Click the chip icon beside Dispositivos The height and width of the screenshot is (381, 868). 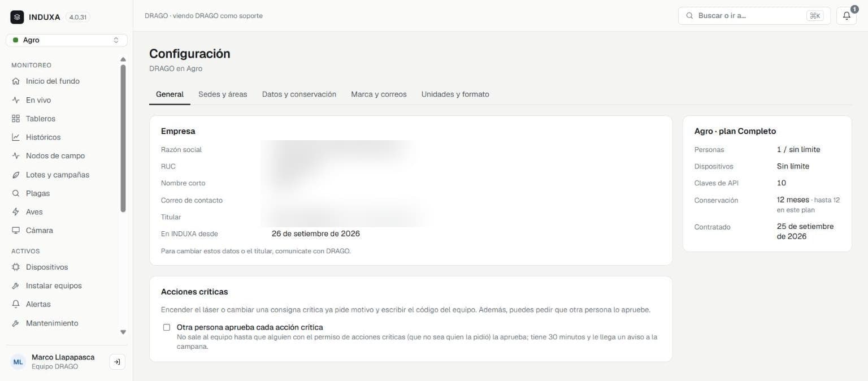16,267
